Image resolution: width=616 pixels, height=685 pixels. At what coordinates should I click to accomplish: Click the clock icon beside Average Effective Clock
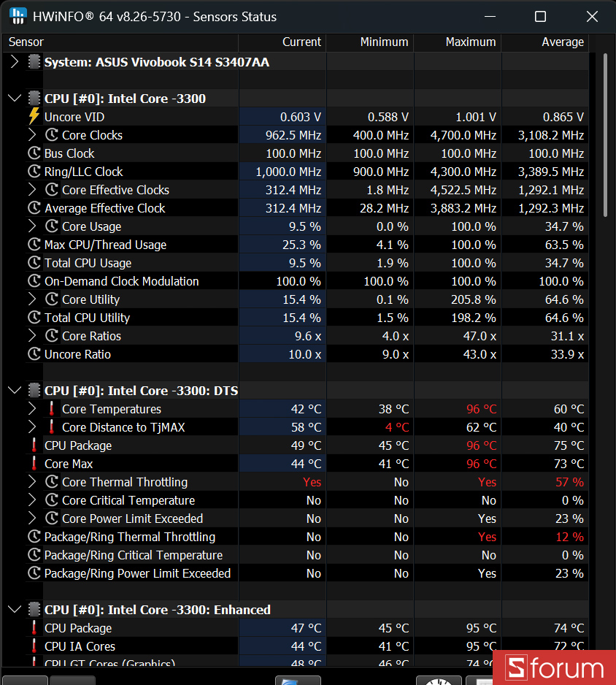pyautogui.click(x=34, y=208)
